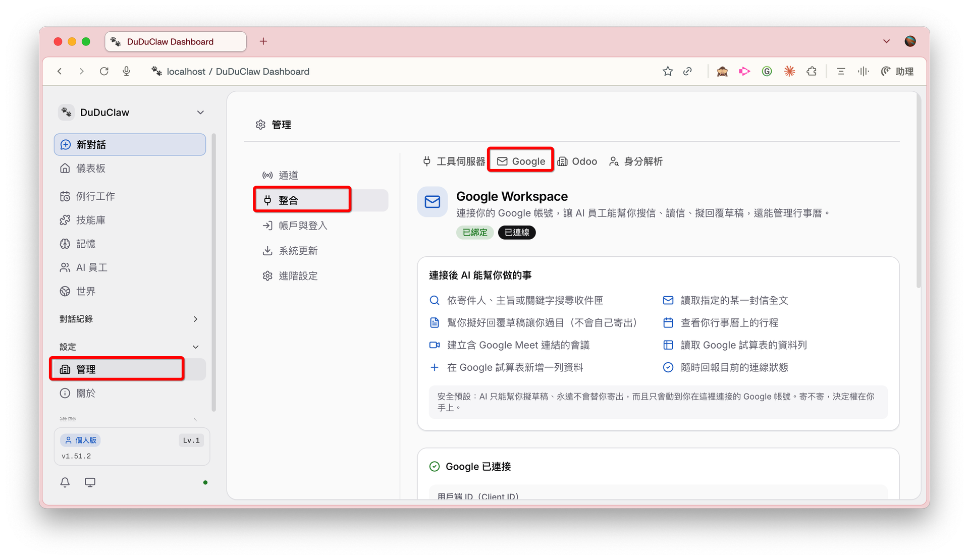Reload the current page
This screenshot has height=560, width=969.
pos(104,72)
